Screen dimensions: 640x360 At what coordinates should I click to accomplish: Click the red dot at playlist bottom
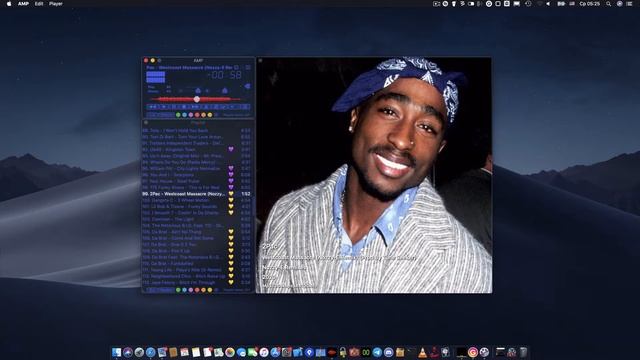[x=197, y=290]
